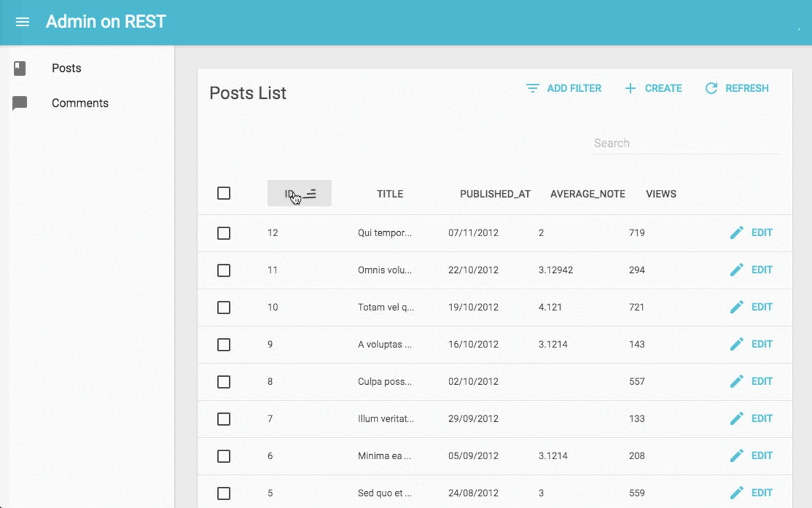Click title cell "Qui tempor..."

384,233
